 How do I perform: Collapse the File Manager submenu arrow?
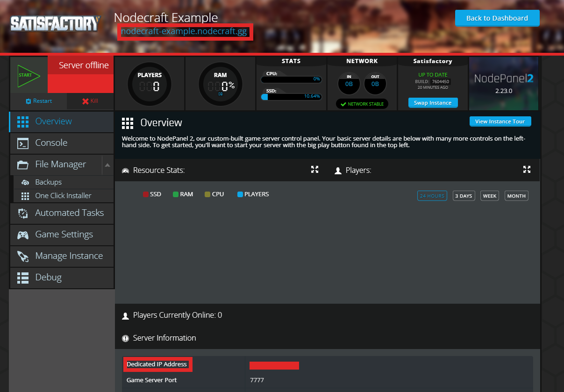pos(107,165)
